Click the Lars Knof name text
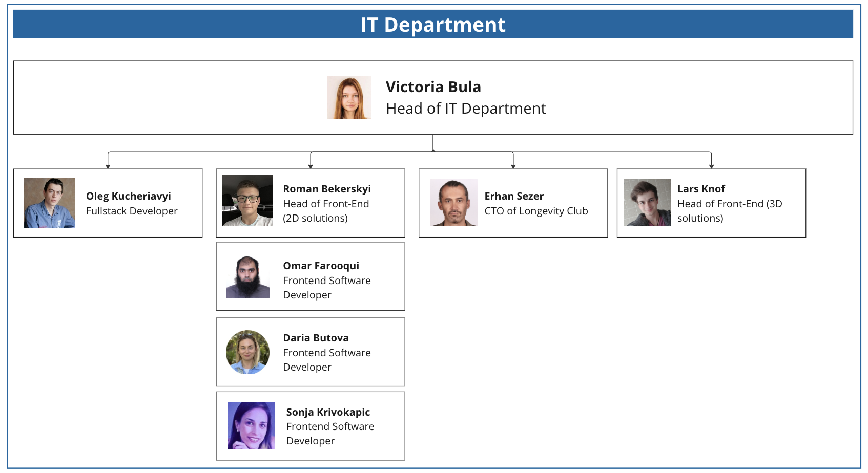 click(700, 189)
